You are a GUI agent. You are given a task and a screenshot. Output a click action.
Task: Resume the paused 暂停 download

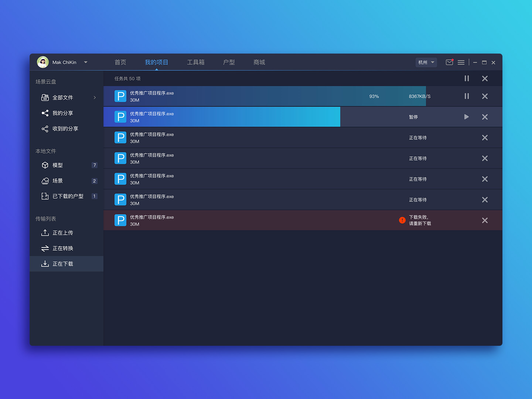[x=467, y=117]
